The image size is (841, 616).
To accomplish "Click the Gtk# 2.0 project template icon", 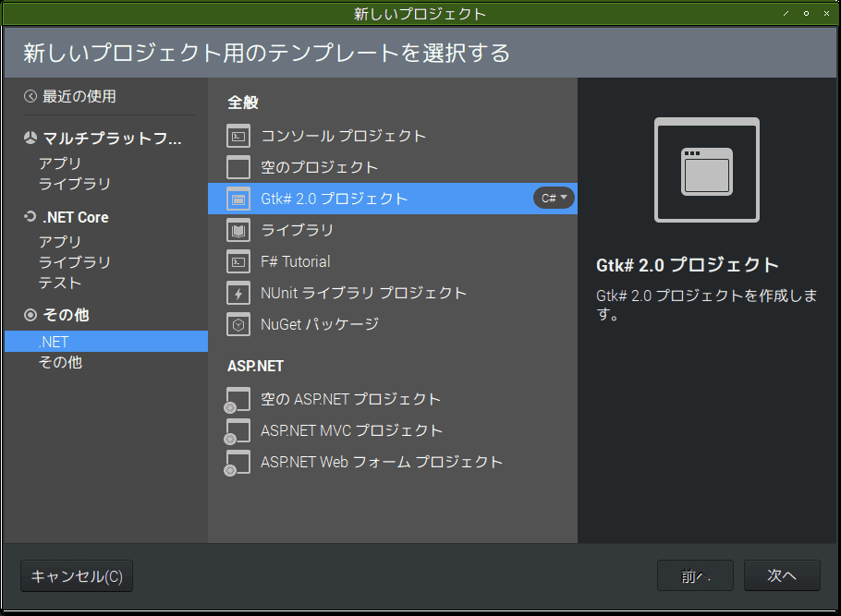I will 238,199.
